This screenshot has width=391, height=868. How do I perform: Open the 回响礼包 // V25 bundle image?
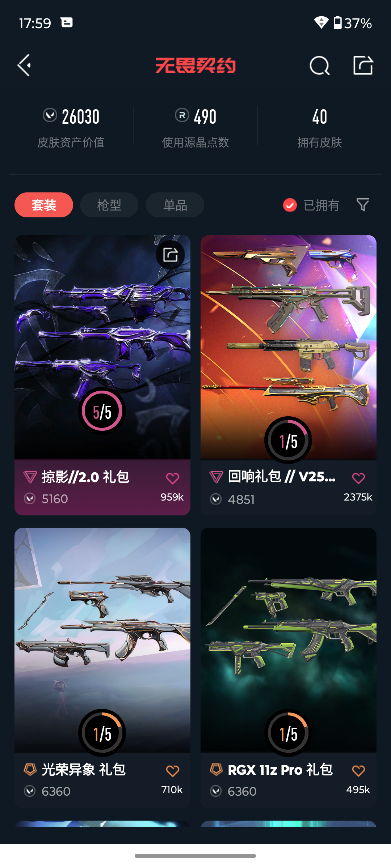pos(289,347)
